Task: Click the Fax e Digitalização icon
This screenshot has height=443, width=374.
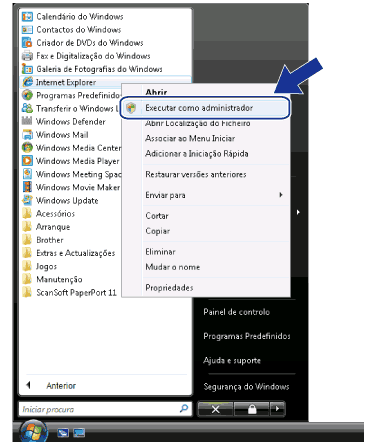Action: (27, 56)
